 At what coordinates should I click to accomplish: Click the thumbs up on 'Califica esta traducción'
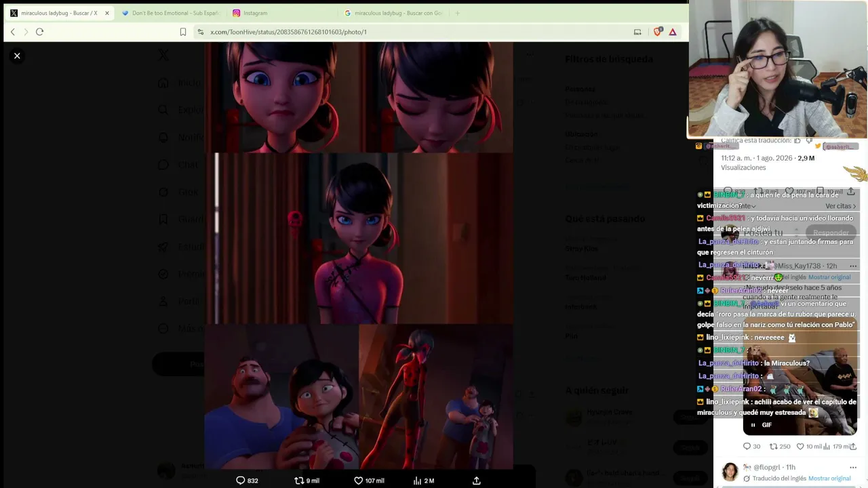coord(797,140)
